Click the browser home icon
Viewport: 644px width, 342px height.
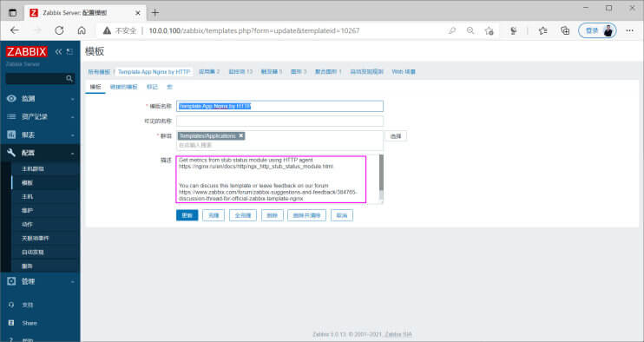coord(82,30)
